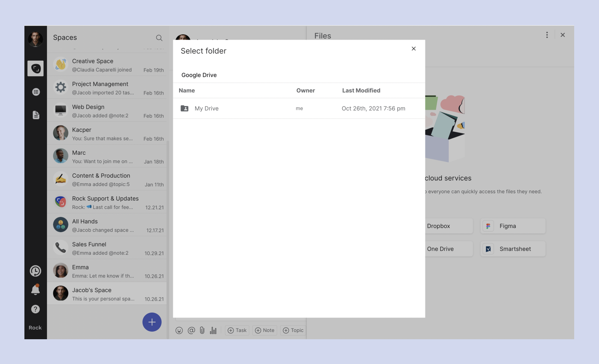Open the tasks list icon in sidebar

click(36, 92)
